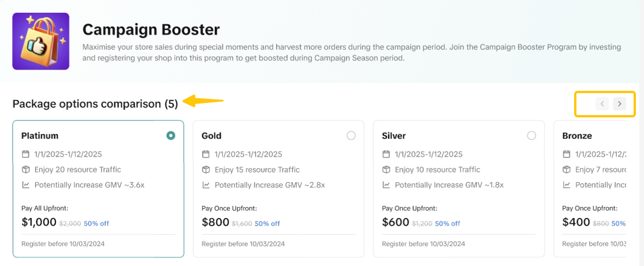Click the Silver $600 price

[396, 222]
